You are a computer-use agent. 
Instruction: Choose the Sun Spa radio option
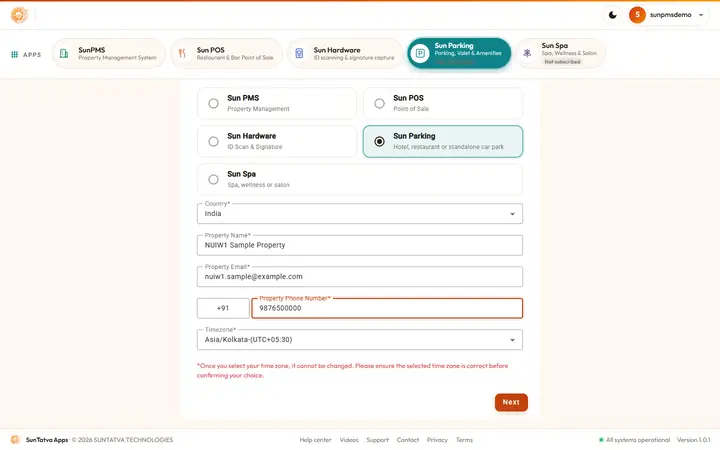point(213,180)
